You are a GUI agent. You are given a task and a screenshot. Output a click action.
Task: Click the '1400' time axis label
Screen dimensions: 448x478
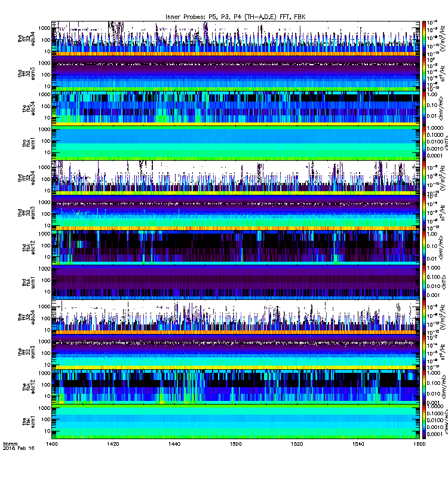point(52,444)
